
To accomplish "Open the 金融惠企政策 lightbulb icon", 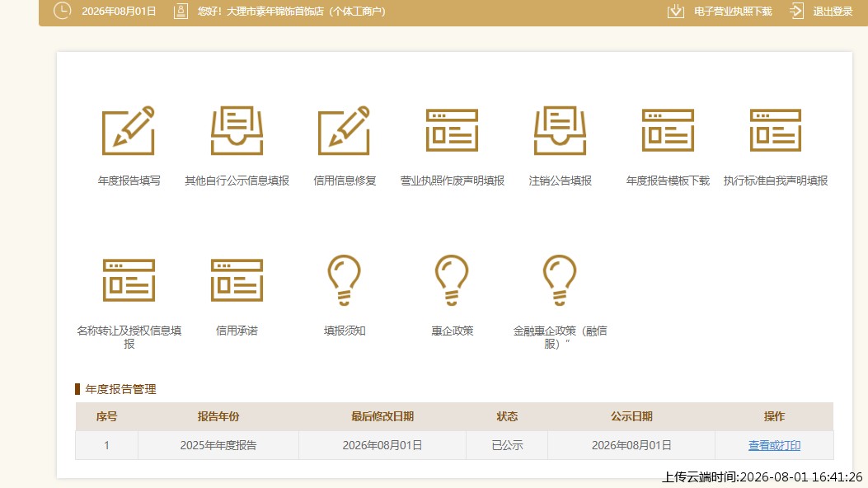I will click(560, 280).
